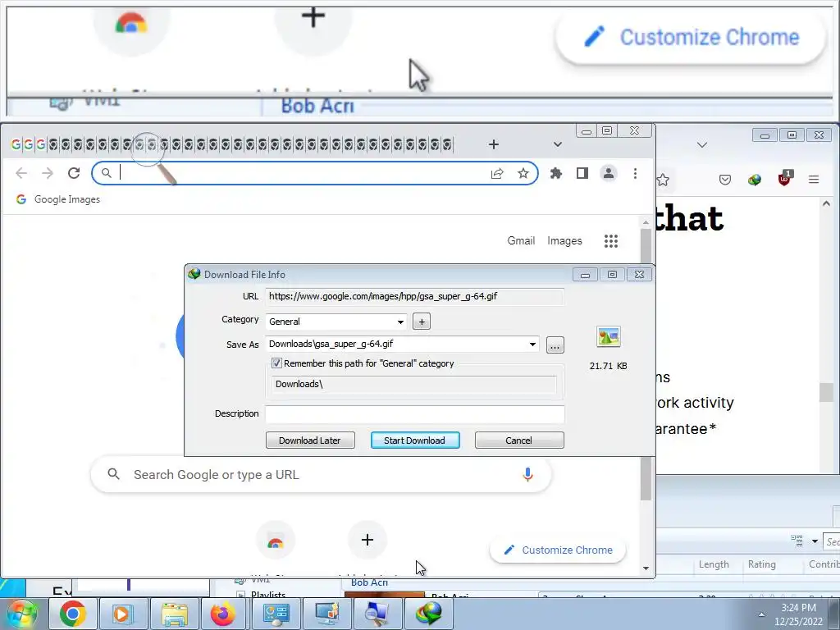The height and width of the screenshot is (630, 840).
Task: Click view options icon in background window
Action: pos(797,541)
